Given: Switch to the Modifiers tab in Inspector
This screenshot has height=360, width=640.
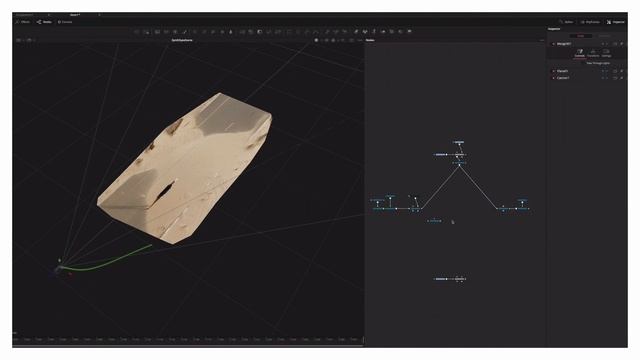Looking at the screenshot, I should pos(604,36).
